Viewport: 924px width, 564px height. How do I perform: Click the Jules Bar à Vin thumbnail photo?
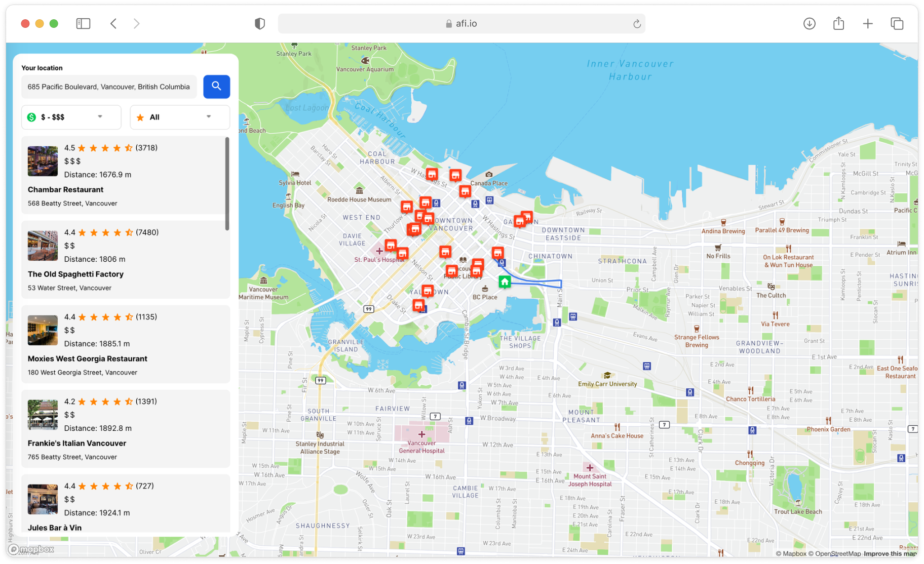(x=43, y=499)
